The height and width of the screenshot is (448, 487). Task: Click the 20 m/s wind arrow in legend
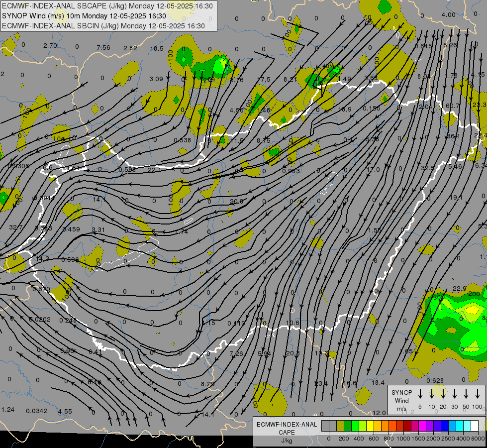pyautogui.click(x=443, y=393)
